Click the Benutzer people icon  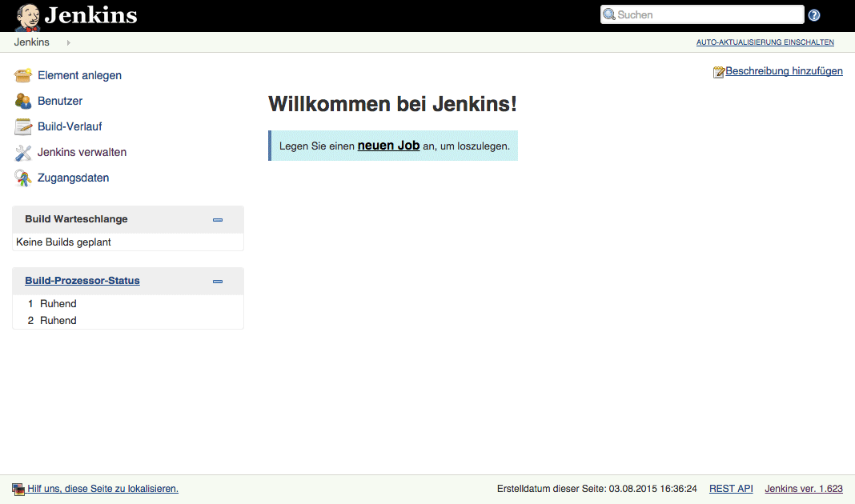[23, 101]
